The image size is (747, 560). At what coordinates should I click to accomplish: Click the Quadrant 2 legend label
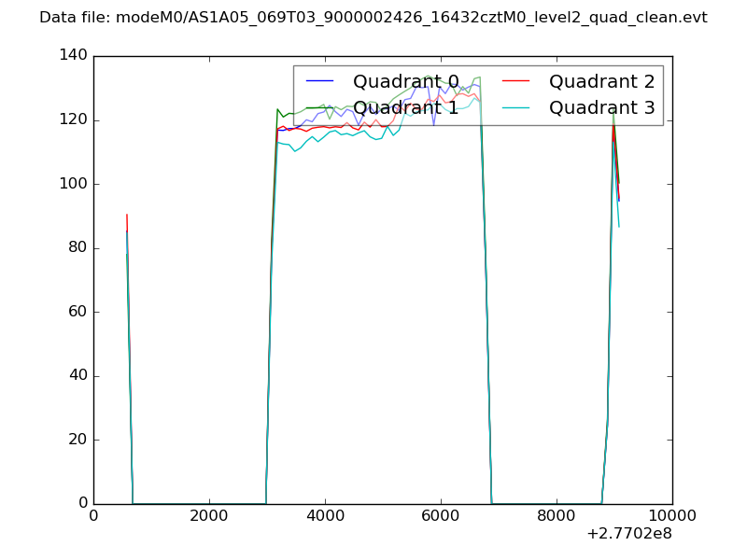pyautogui.click(x=601, y=81)
